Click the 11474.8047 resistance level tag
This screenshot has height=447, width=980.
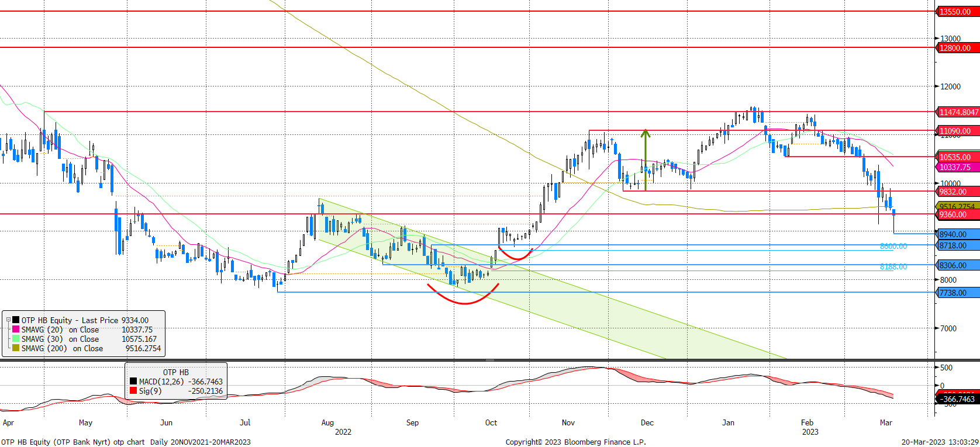[958, 112]
